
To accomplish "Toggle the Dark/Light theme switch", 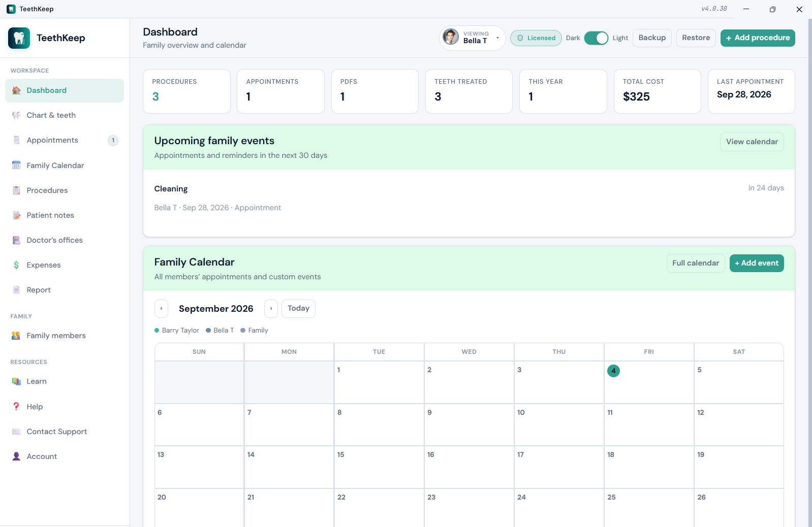I will 596,38.
